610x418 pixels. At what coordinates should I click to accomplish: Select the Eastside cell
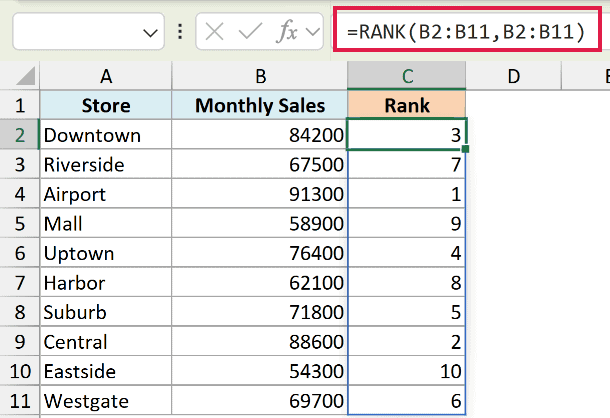106,371
